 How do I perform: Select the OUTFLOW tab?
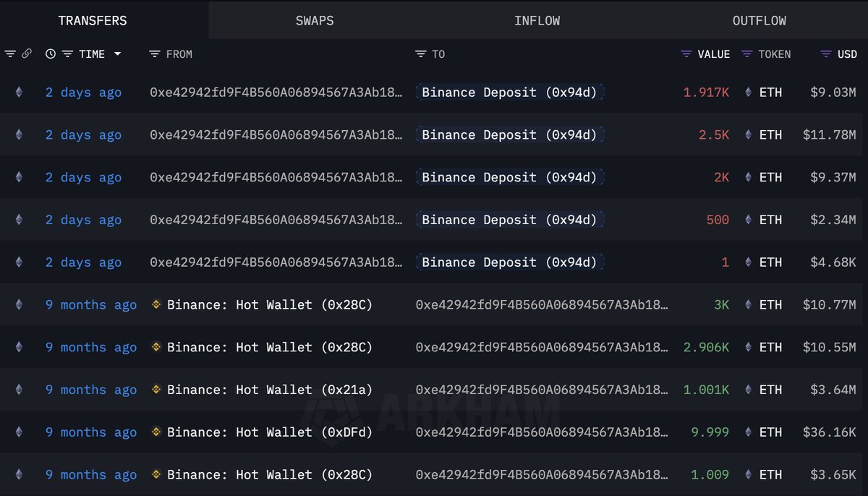click(x=759, y=21)
